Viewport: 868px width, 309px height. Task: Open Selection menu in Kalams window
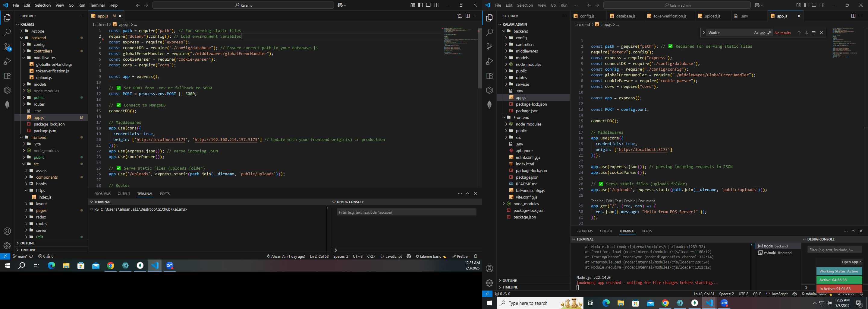tap(43, 5)
